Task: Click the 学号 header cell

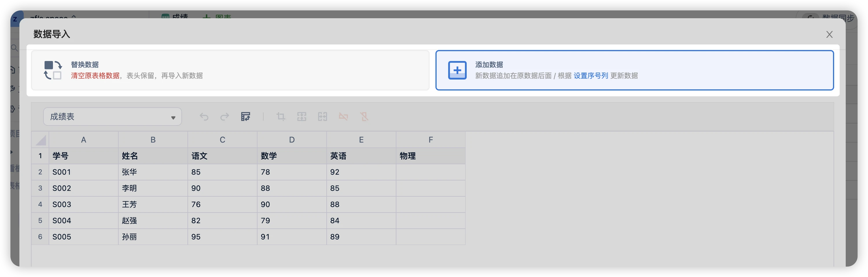Action: pos(84,156)
